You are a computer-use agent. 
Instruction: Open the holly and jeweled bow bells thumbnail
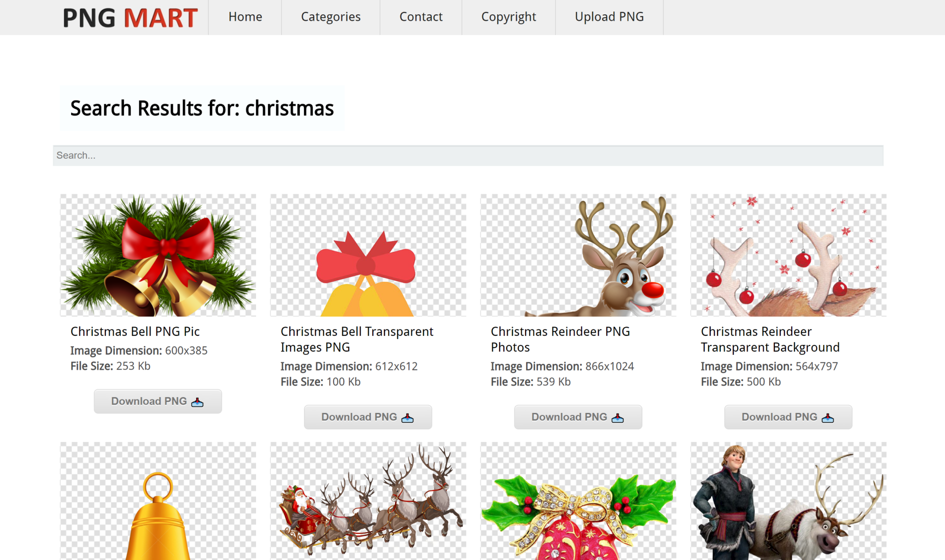pos(578,501)
